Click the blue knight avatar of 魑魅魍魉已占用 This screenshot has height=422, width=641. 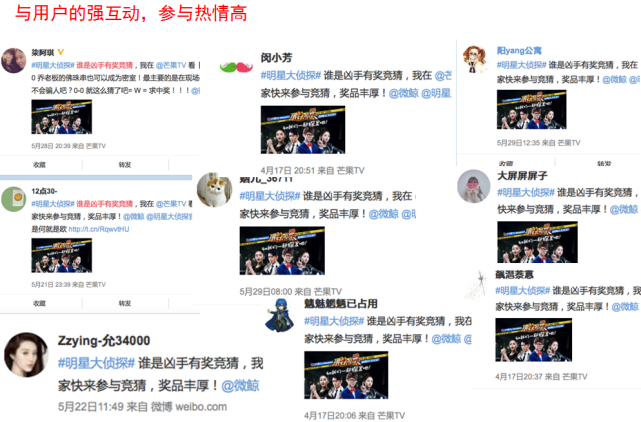pos(280,314)
